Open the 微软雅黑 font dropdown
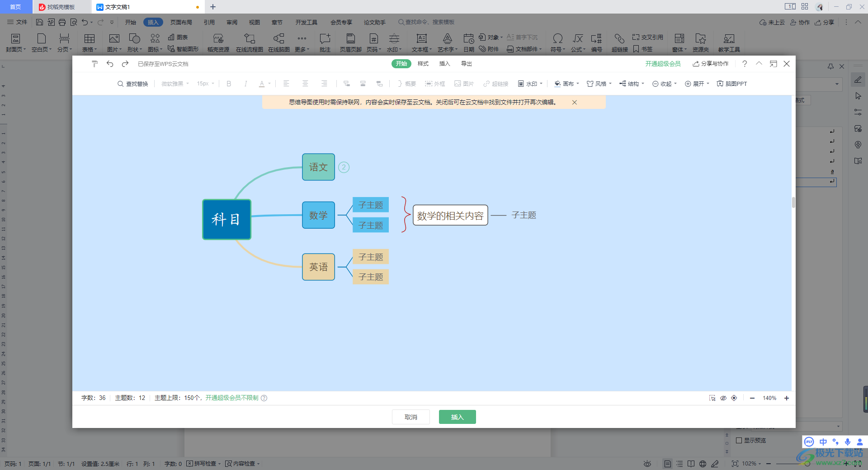 (x=175, y=84)
